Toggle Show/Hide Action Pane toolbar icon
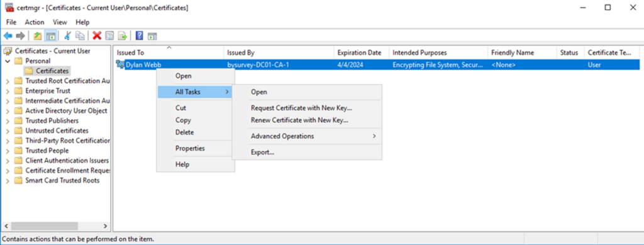The height and width of the screenshot is (245, 644). pyautogui.click(x=152, y=36)
